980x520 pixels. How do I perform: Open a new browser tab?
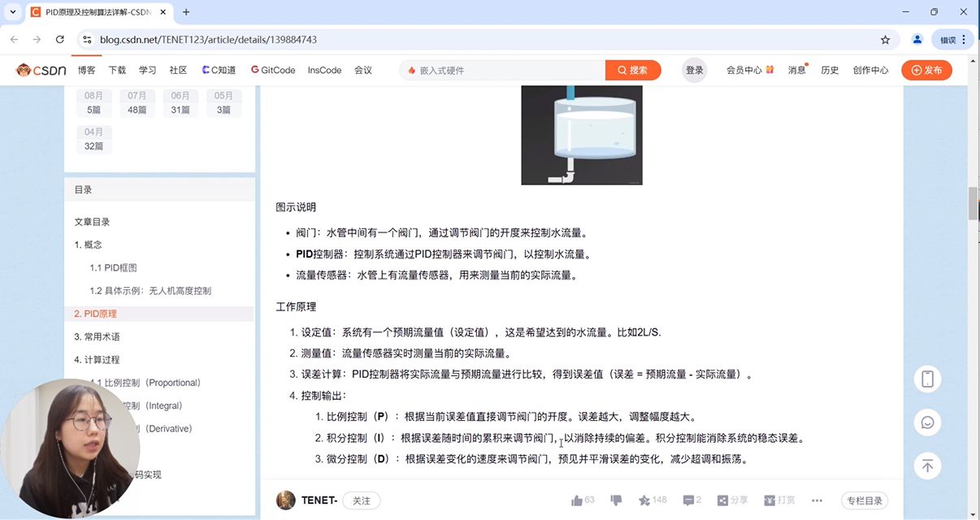186,12
